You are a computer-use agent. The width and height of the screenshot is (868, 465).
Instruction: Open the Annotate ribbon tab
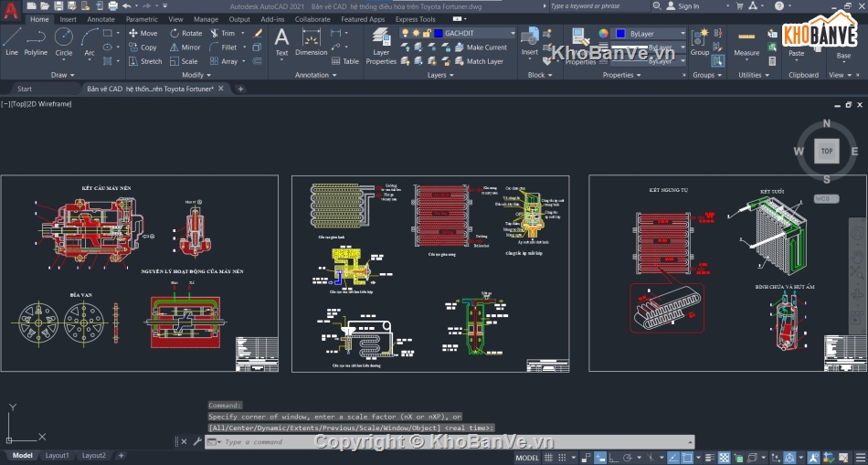101,19
